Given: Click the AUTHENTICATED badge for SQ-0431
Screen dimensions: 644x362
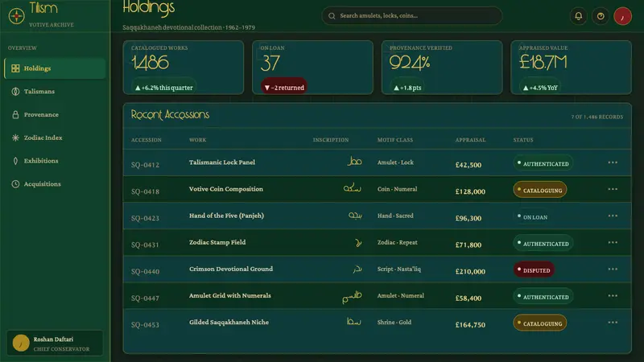Looking at the screenshot, I should click(543, 244).
